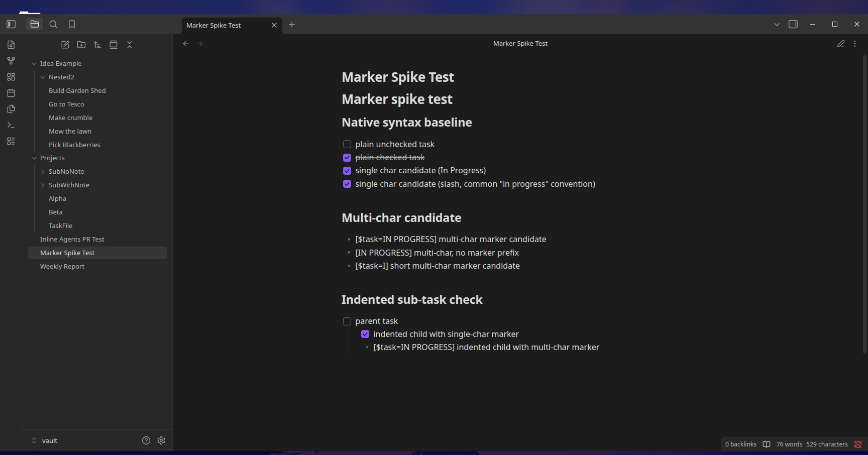Check the plain unchecked task box
The height and width of the screenshot is (455, 868).
pyautogui.click(x=347, y=144)
